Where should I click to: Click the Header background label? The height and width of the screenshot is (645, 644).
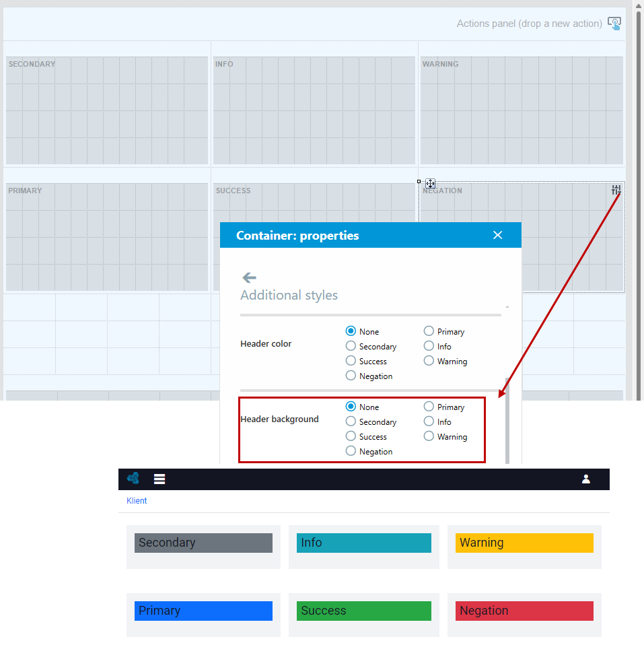point(280,419)
